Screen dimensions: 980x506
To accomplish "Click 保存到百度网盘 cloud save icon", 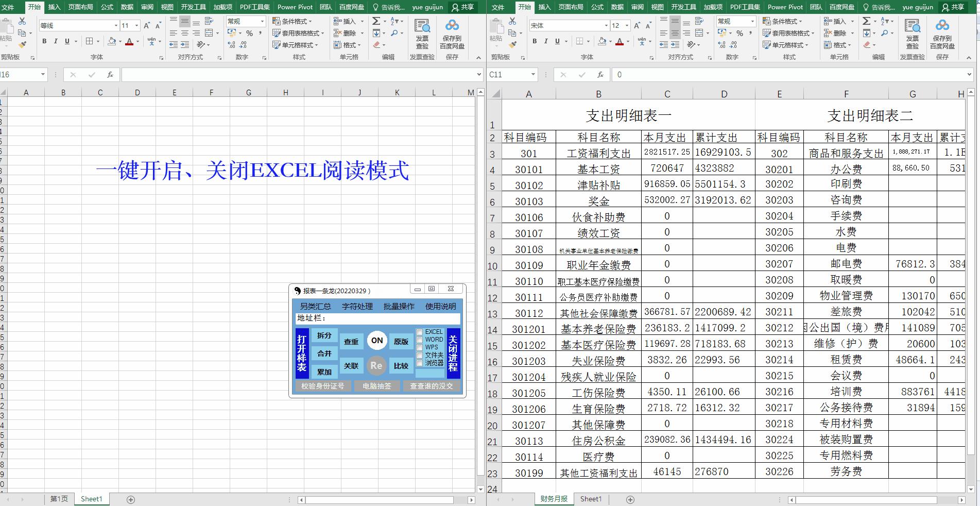I will 452,33.
